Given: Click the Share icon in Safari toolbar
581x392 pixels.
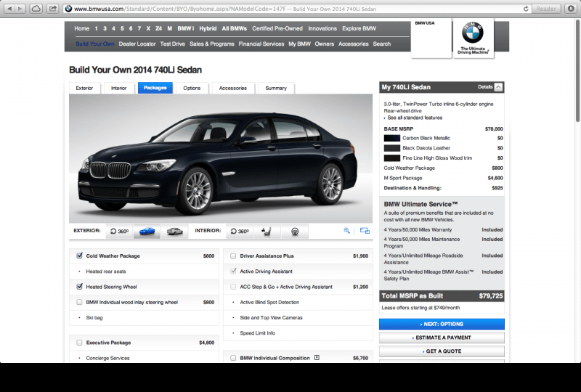Looking at the screenshot, I should pos(53,9).
